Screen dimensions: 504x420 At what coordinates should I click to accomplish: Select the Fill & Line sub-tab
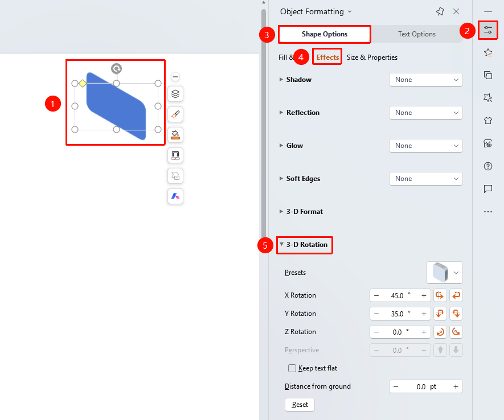pos(286,57)
